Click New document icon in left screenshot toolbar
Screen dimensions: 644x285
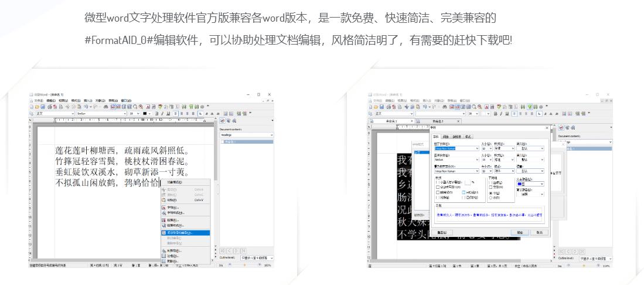[x=32, y=107]
